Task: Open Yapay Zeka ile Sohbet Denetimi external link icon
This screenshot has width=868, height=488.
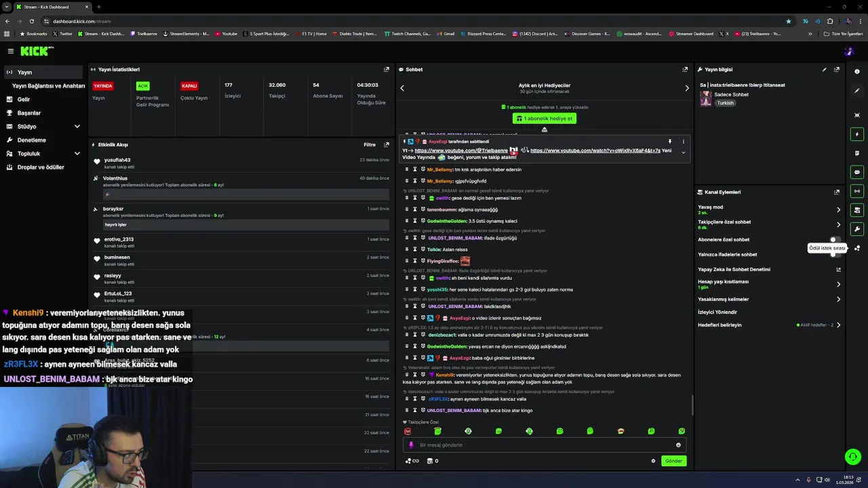Action: [838, 269]
